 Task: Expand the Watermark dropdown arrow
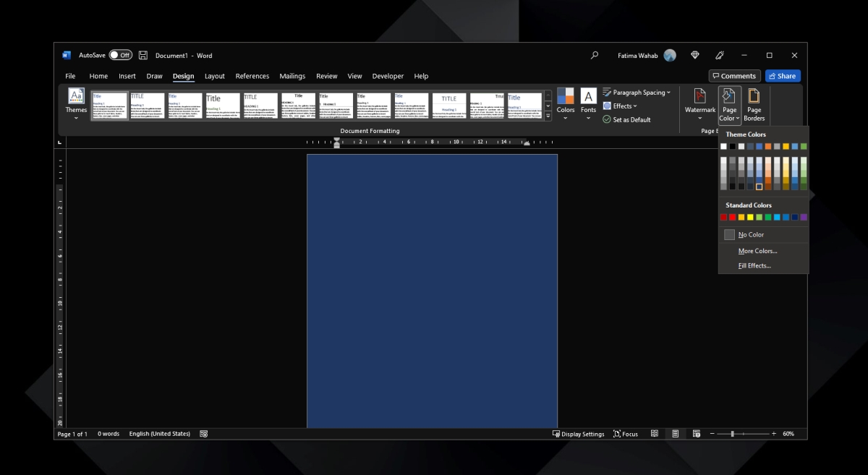click(x=699, y=117)
